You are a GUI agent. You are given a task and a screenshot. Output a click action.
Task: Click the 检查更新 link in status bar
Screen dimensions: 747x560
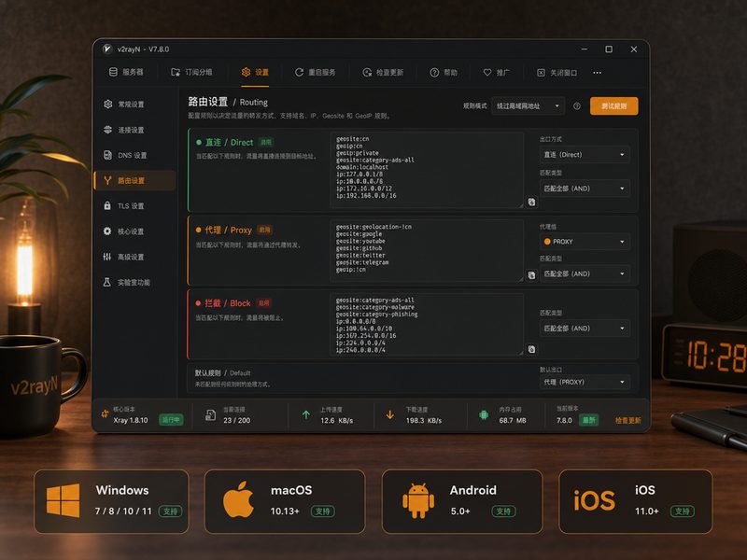pyautogui.click(x=627, y=421)
